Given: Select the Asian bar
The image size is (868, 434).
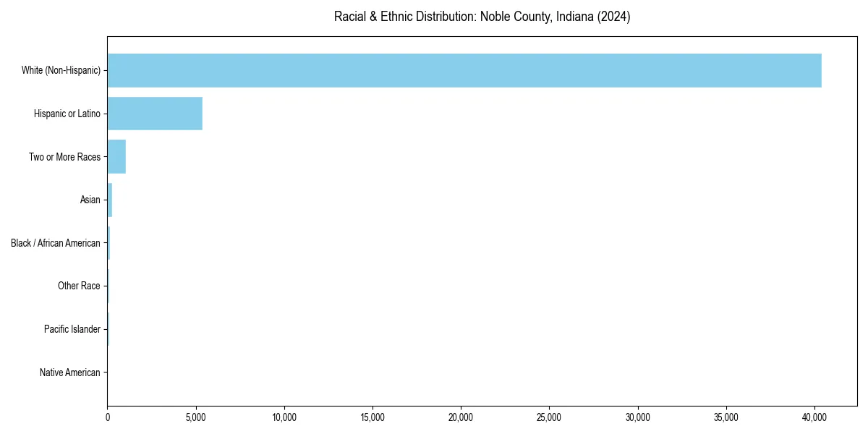Looking at the screenshot, I should click(x=109, y=200).
